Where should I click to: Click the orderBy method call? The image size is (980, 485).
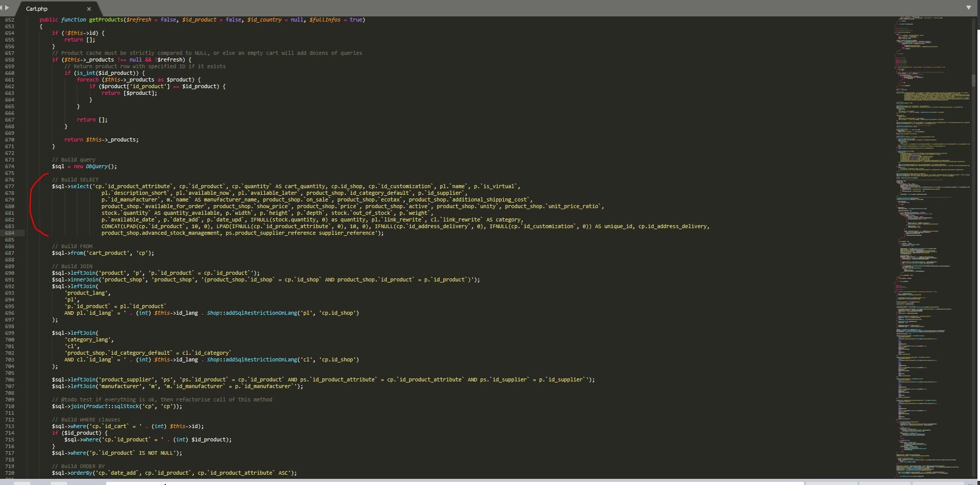tap(81, 473)
